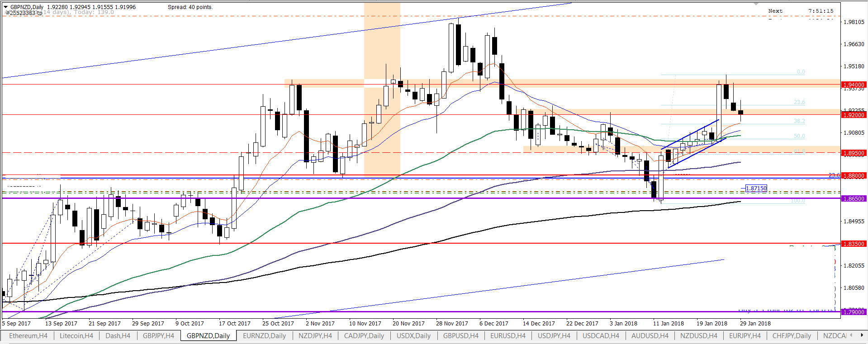Viewport: 868px width, 344px height.
Task: Click the Fibonacci 0.0 level label
Action: click(x=801, y=72)
